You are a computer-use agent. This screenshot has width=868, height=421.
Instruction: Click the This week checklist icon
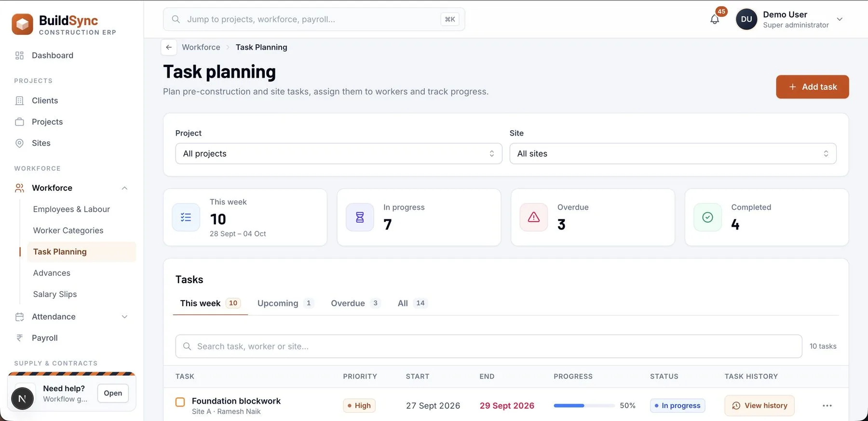coord(186,217)
